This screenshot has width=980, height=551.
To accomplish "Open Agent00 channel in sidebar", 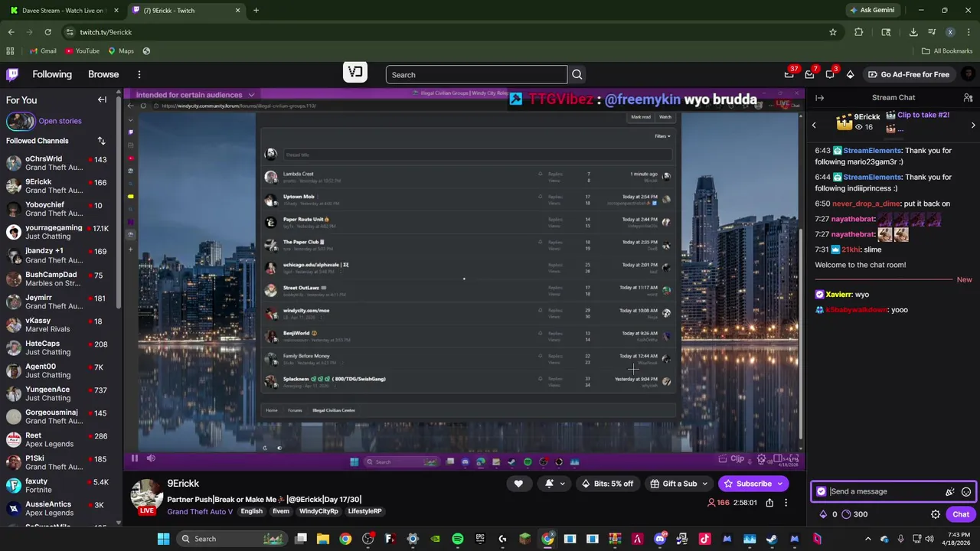I will 58,370.
